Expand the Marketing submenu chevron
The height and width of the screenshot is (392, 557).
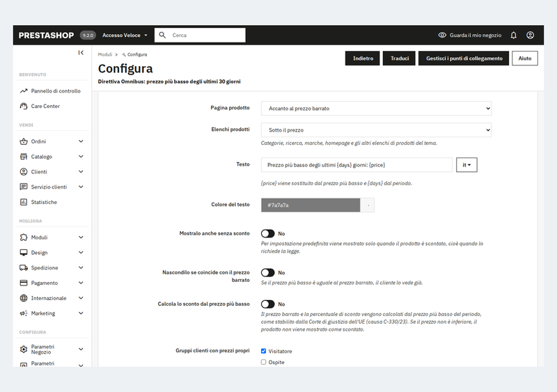[81, 313]
